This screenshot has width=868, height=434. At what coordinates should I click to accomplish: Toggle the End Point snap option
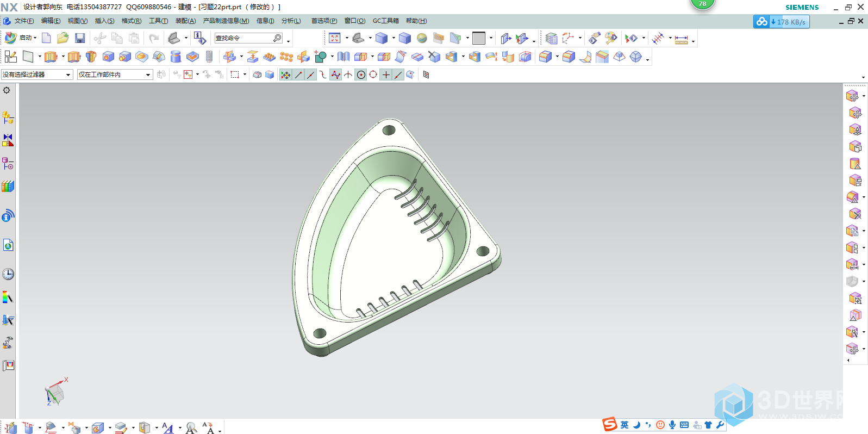pos(298,75)
